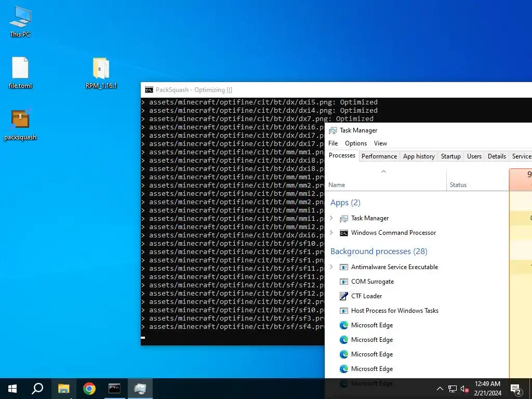Open the taskbar clock showing 12:49 AM
Viewport: 532px width, 399px height.
pyautogui.click(x=487, y=389)
